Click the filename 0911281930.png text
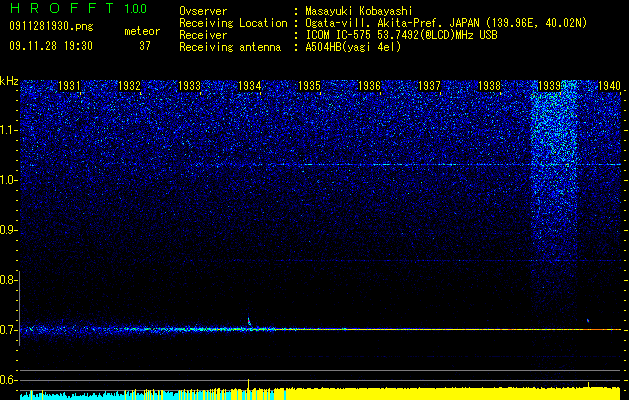 [x=51, y=27]
